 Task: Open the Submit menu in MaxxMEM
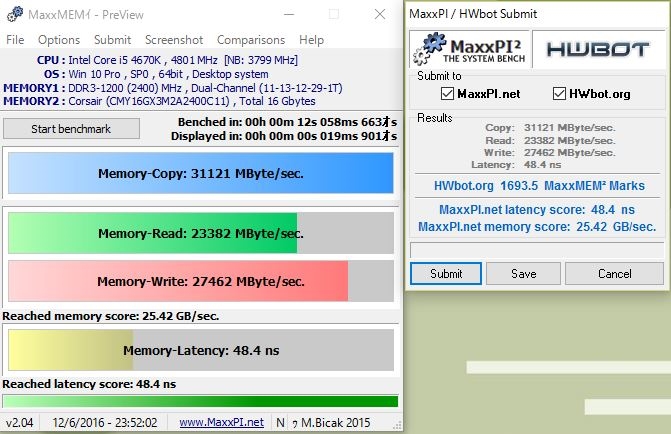point(112,40)
